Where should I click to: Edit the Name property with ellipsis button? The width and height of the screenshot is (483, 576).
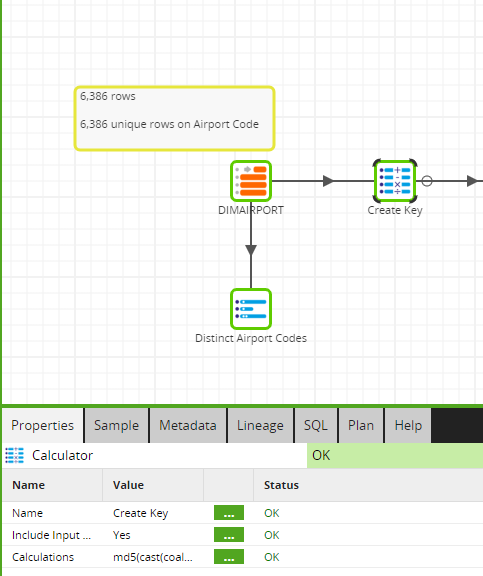[x=229, y=513]
